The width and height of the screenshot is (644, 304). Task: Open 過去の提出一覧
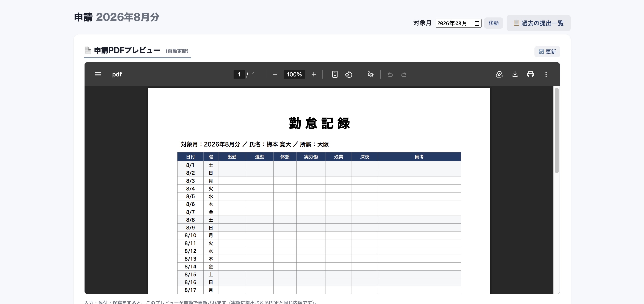point(539,23)
